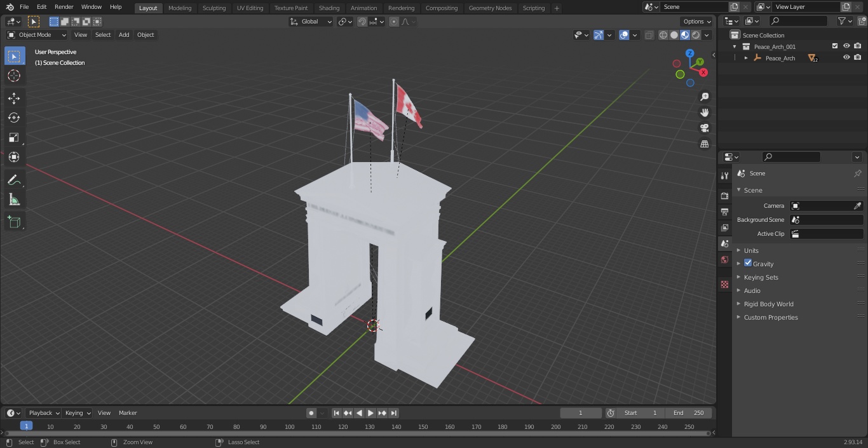Open the viewport Object menu
Screen dimensions: 868x448
[x=146, y=35]
